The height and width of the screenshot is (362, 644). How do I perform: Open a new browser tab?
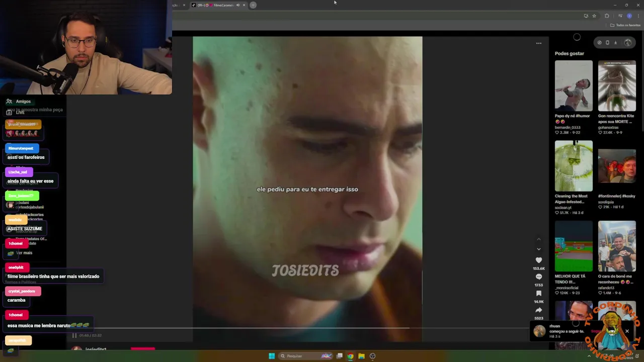tap(253, 5)
